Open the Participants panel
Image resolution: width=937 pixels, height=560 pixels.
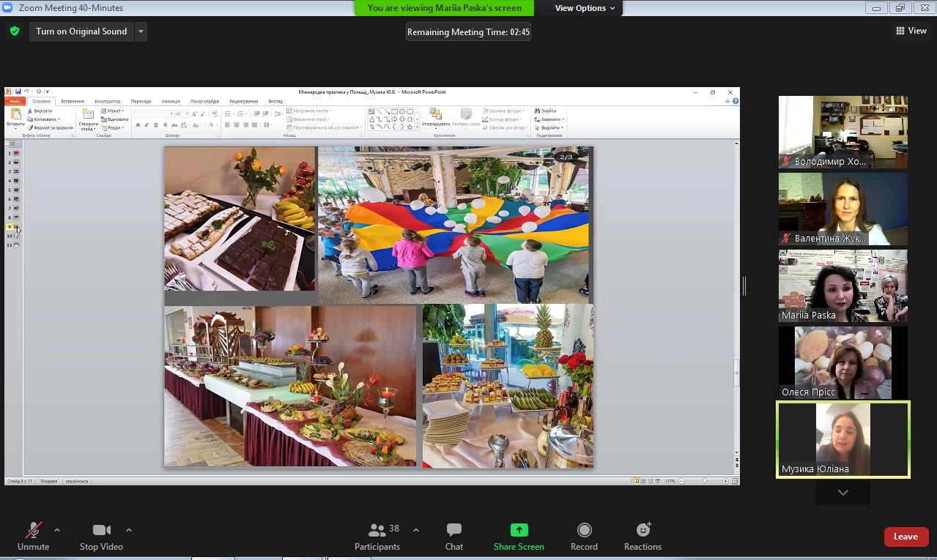[x=377, y=530]
